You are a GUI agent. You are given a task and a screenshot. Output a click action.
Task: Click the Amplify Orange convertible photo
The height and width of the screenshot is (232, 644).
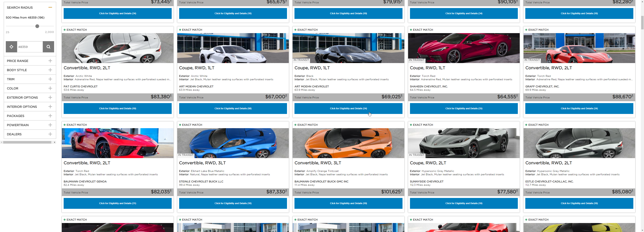348,143
